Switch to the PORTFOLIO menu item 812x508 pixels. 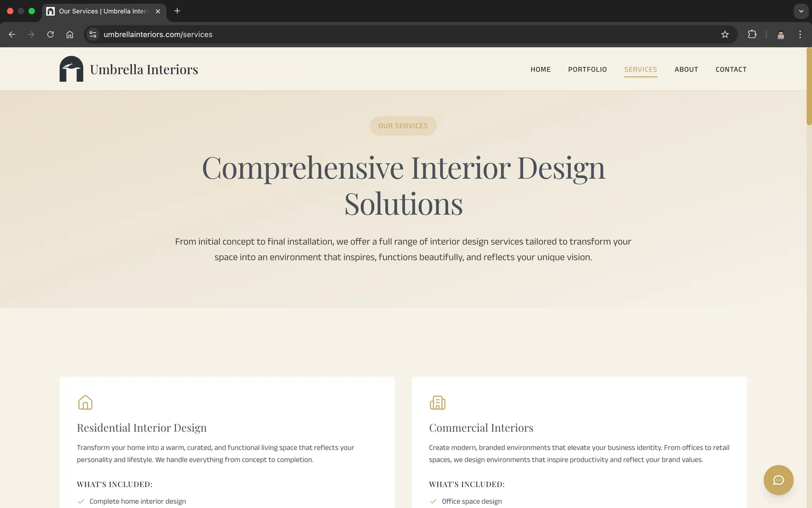click(x=587, y=69)
